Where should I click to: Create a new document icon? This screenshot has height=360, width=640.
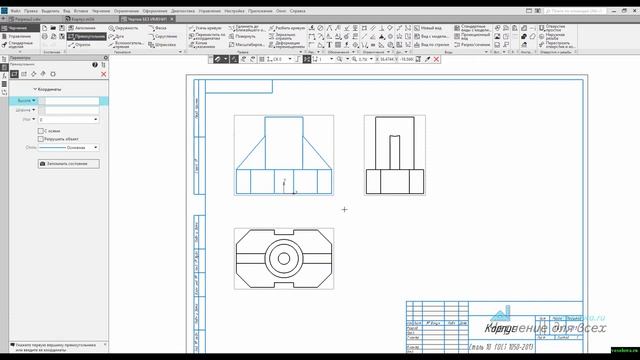click(x=44, y=28)
